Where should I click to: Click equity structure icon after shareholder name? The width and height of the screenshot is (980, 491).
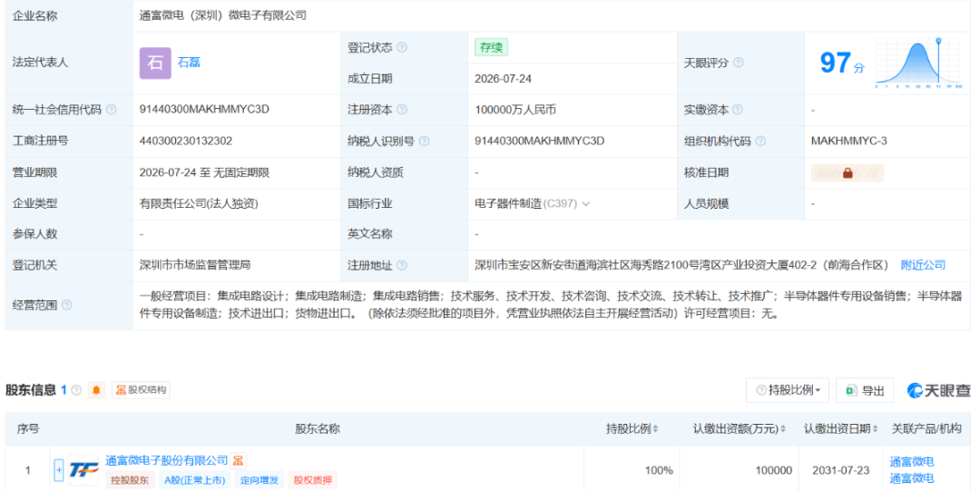pos(238,461)
